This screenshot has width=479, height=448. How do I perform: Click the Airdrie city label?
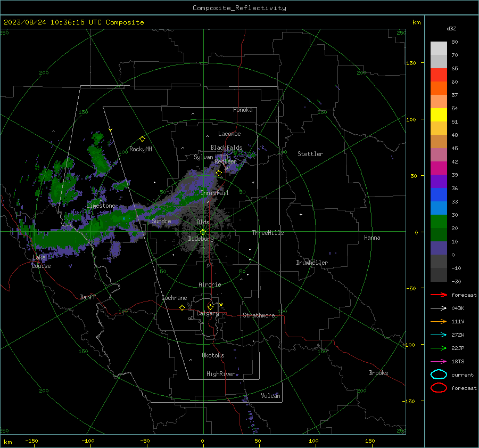click(x=210, y=284)
